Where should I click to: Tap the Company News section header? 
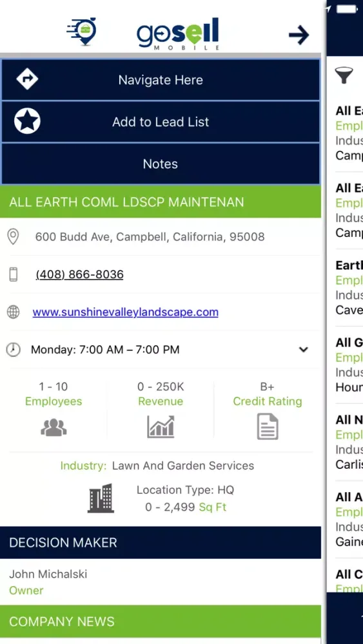(161, 621)
